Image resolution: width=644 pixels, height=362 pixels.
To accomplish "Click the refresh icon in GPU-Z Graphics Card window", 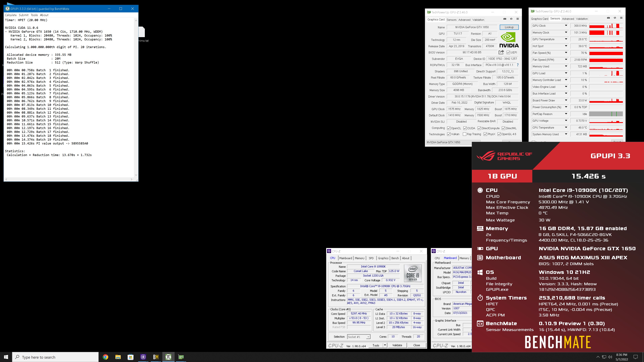I will point(511,19).
